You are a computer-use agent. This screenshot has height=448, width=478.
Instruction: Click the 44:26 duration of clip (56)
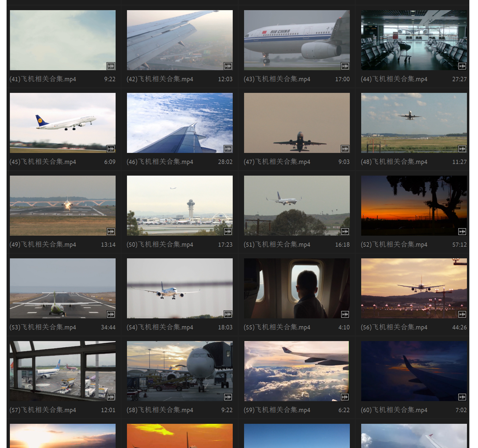point(459,327)
